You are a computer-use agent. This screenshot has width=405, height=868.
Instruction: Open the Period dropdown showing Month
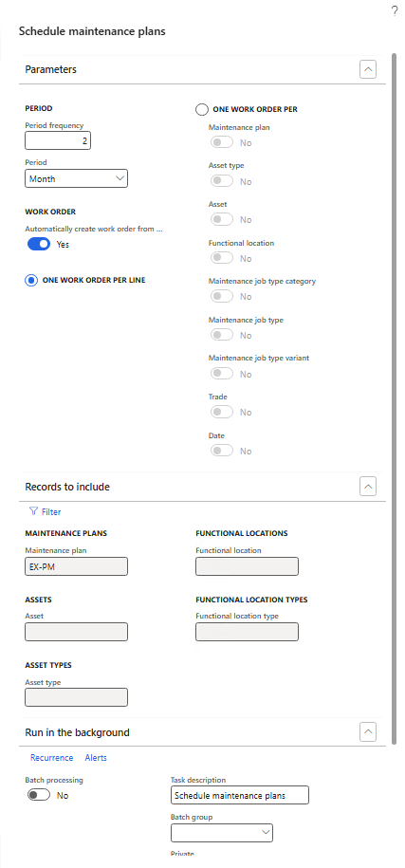coord(76,178)
